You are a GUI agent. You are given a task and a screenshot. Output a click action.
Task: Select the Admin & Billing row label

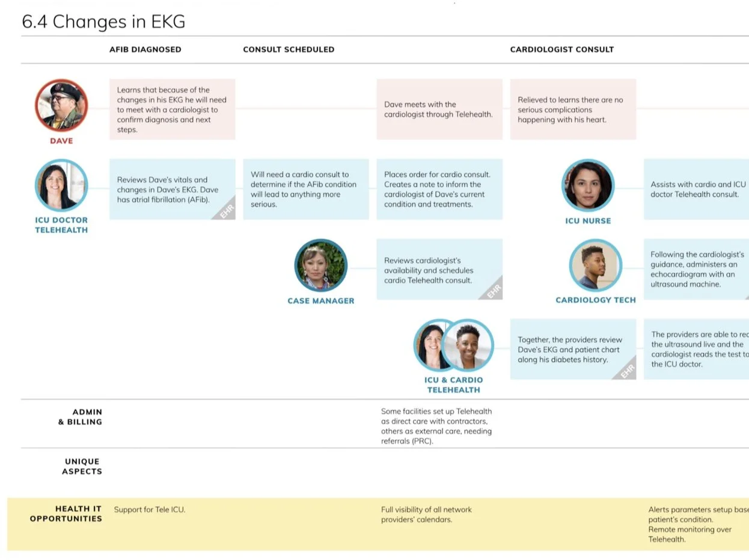coord(80,416)
